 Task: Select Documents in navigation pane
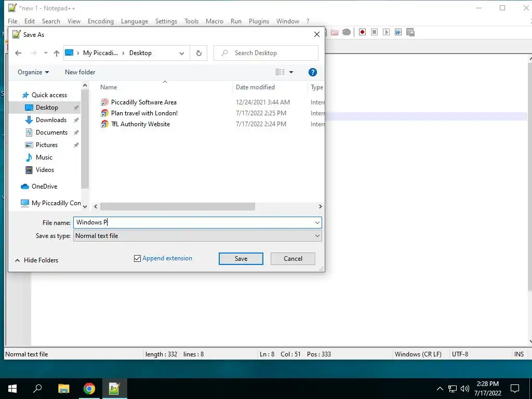coord(51,132)
